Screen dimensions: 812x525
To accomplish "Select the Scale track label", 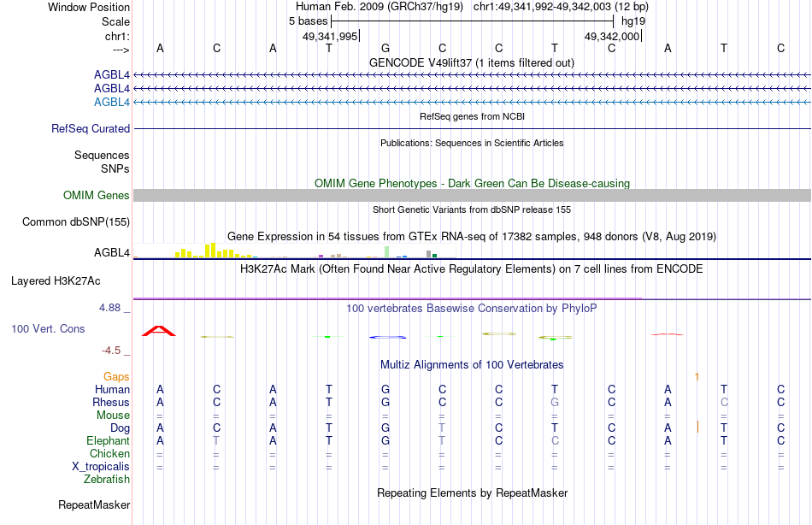I will 115,21.
